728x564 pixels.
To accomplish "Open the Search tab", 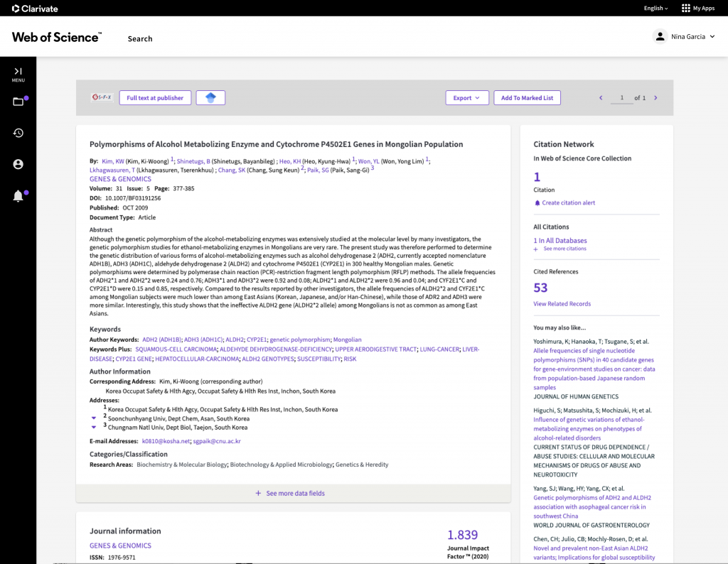I will click(x=140, y=38).
